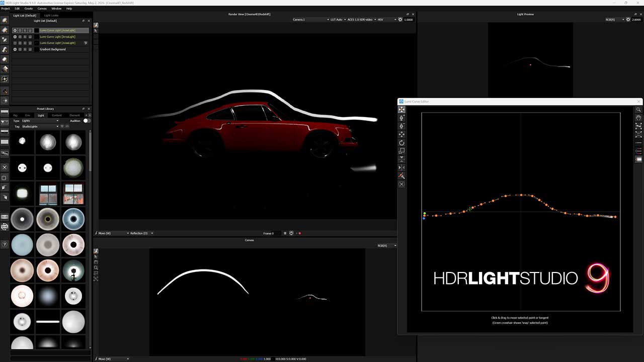The width and height of the screenshot is (644, 362).
Task: Select the second Lumi-Curve Light in the list
Action: (57, 37)
